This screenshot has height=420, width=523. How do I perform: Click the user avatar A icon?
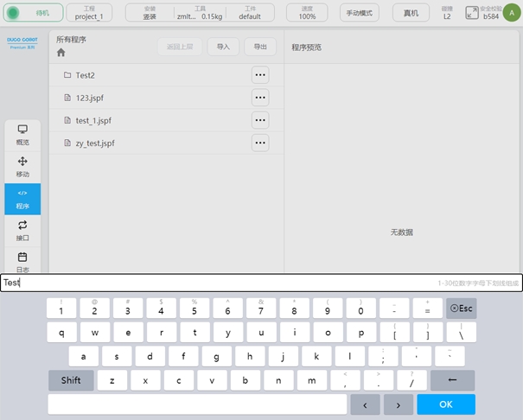click(509, 12)
